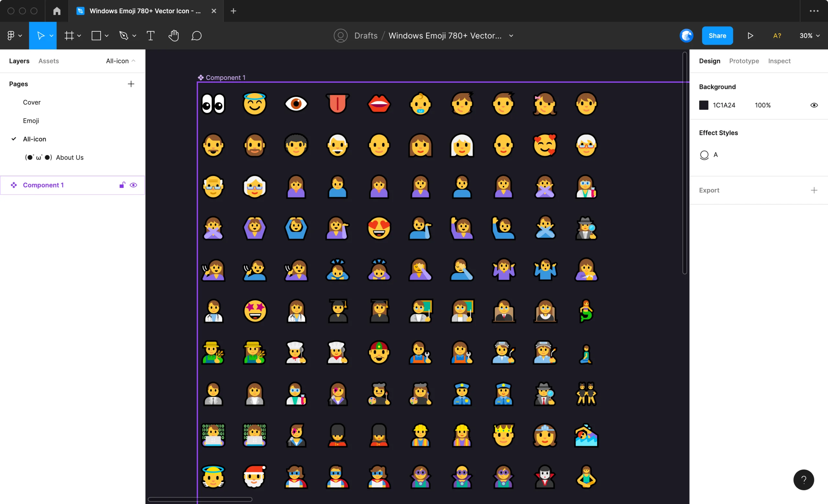Click the 100% background opacity field
This screenshot has width=828, height=504.
click(x=762, y=105)
